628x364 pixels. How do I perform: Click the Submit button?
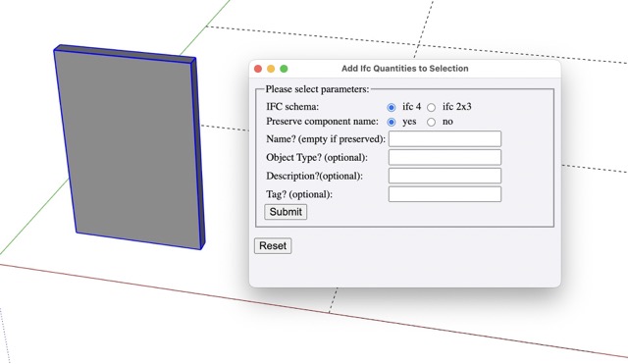[x=286, y=212]
